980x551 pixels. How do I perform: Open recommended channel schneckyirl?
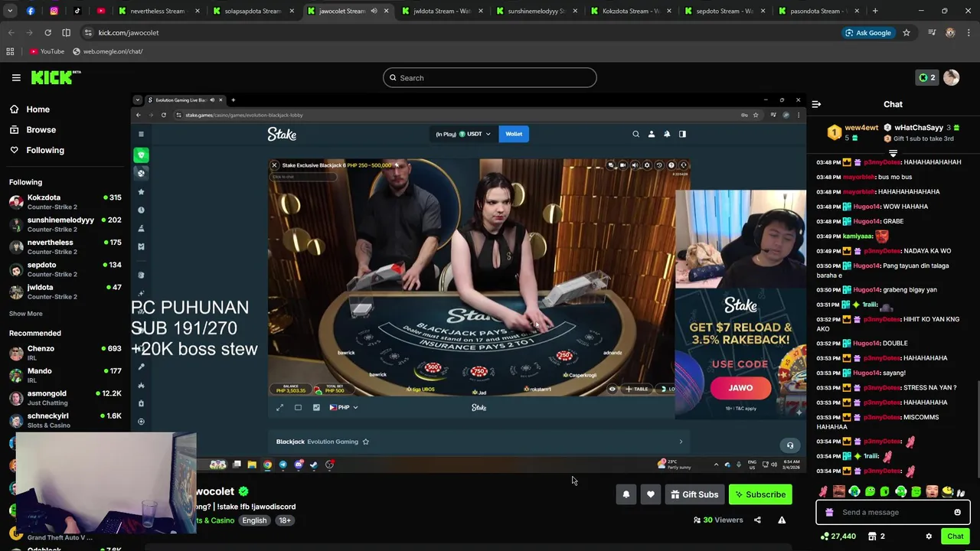(x=65, y=420)
